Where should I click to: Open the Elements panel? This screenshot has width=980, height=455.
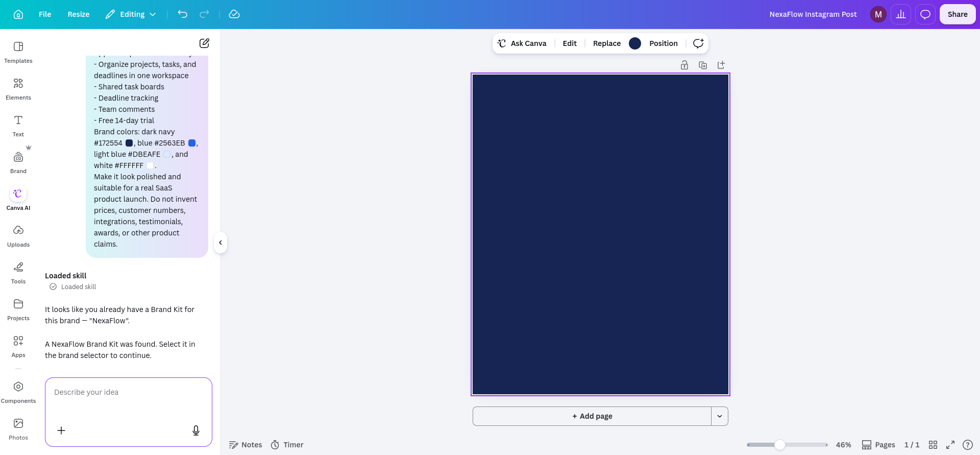pos(18,89)
